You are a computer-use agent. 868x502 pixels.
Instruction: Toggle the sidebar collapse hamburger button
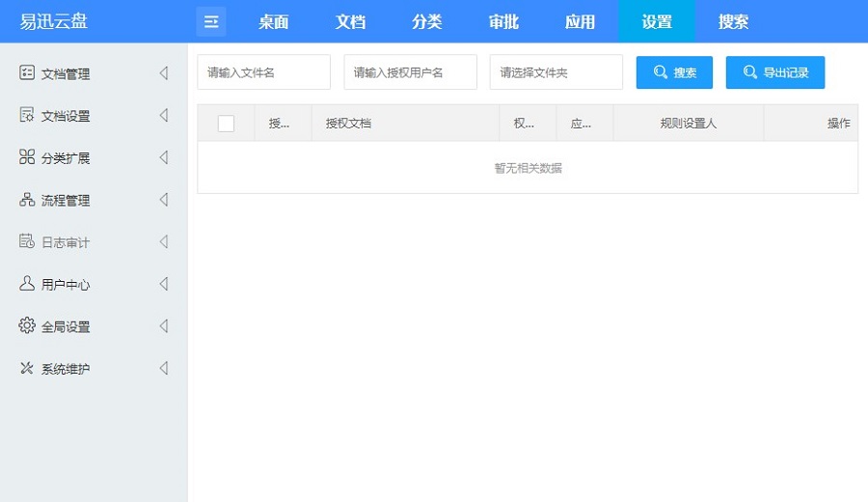tap(210, 21)
